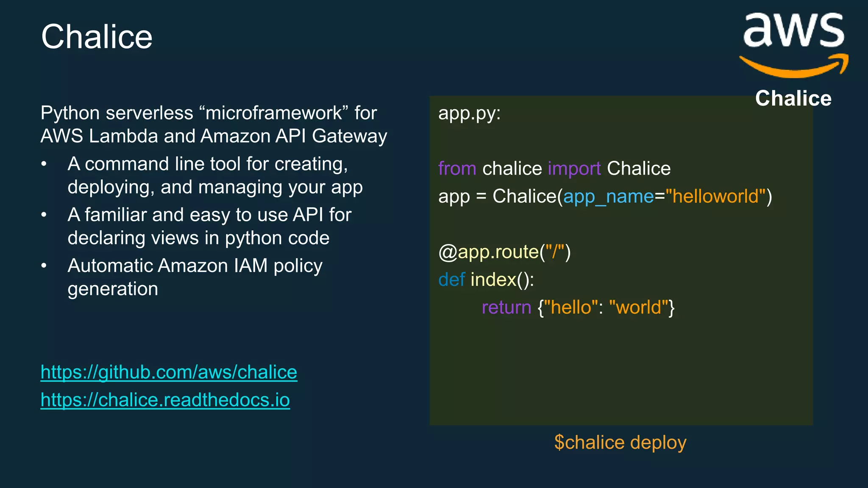Open the https://chalice.readthedocs.io link
Screen dimensions: 868x488
165,400
